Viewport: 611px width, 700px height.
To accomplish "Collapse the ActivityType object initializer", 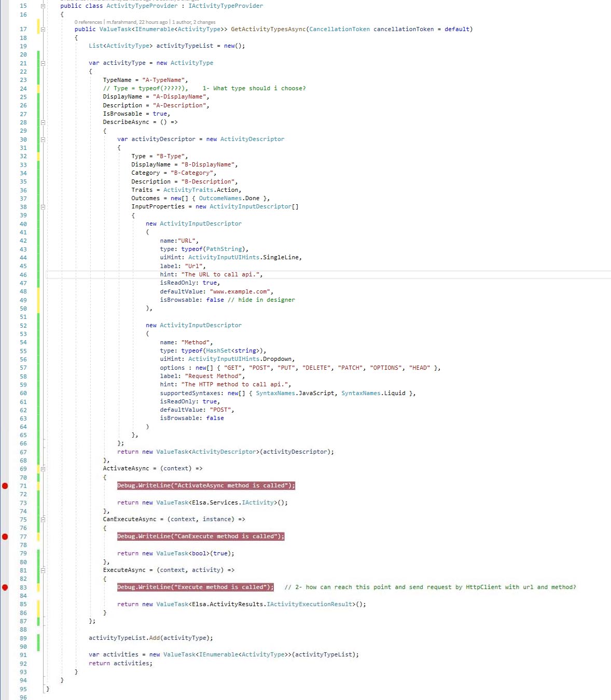I will coord(44,63).
